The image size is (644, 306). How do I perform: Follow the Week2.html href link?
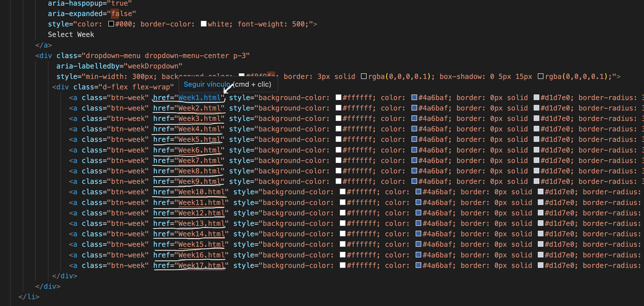point(199,108)
